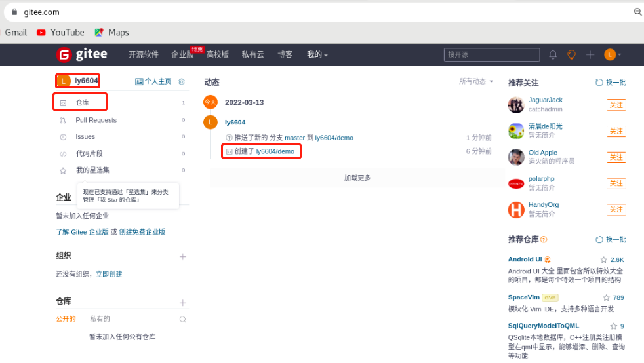Open 博客 menu item
The width and height of the screenshot is (644, 363).
tap(285, 54)
